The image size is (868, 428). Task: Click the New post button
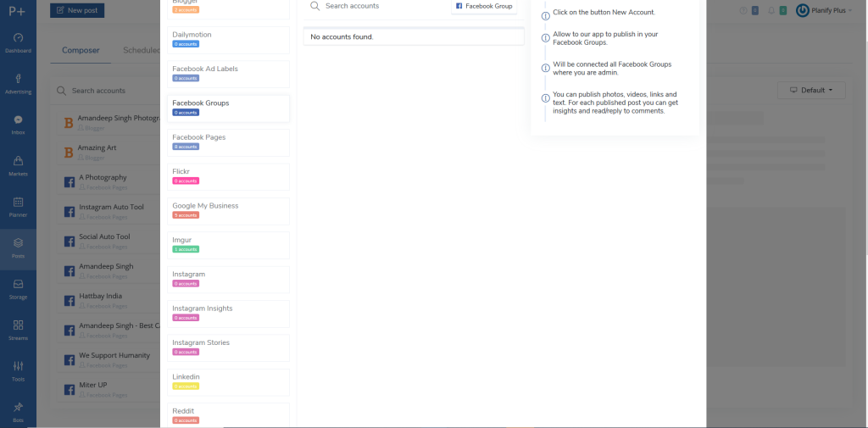click(x=77, y=10)
